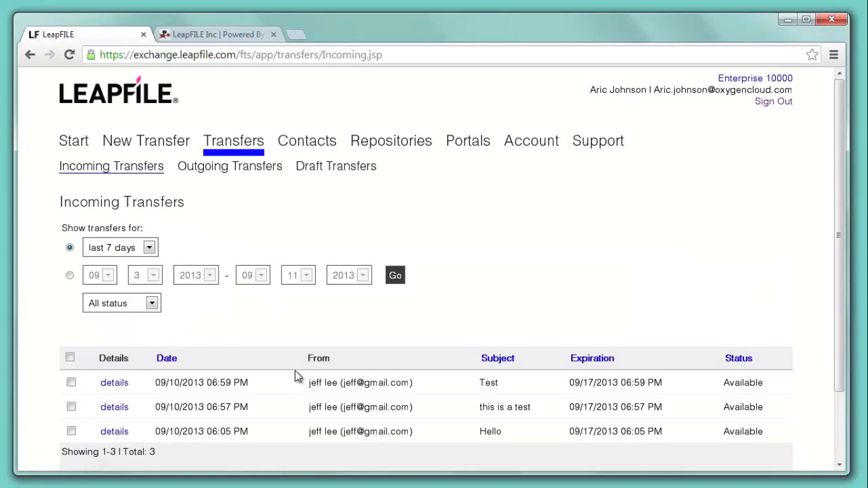The height and width of the screenshot is (488, 868).
Task: Expand the last 7 days dropdown
Action: tap(120, 247)
